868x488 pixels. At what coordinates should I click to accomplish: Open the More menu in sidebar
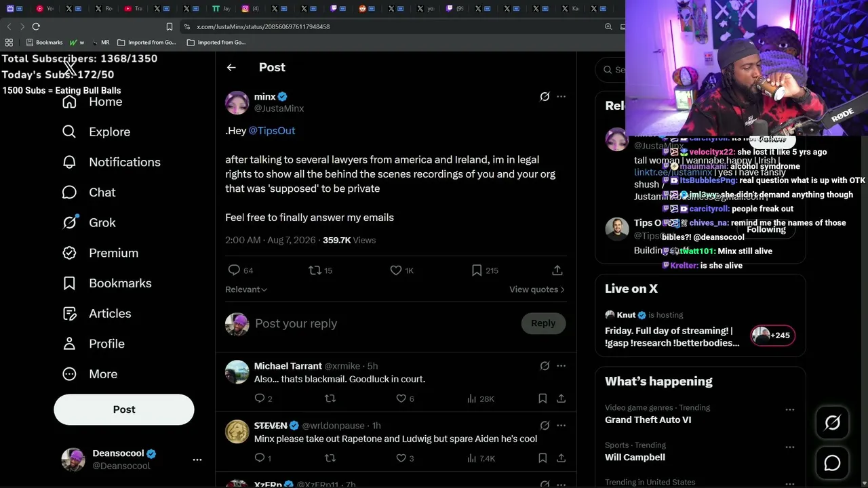point(90,374)
